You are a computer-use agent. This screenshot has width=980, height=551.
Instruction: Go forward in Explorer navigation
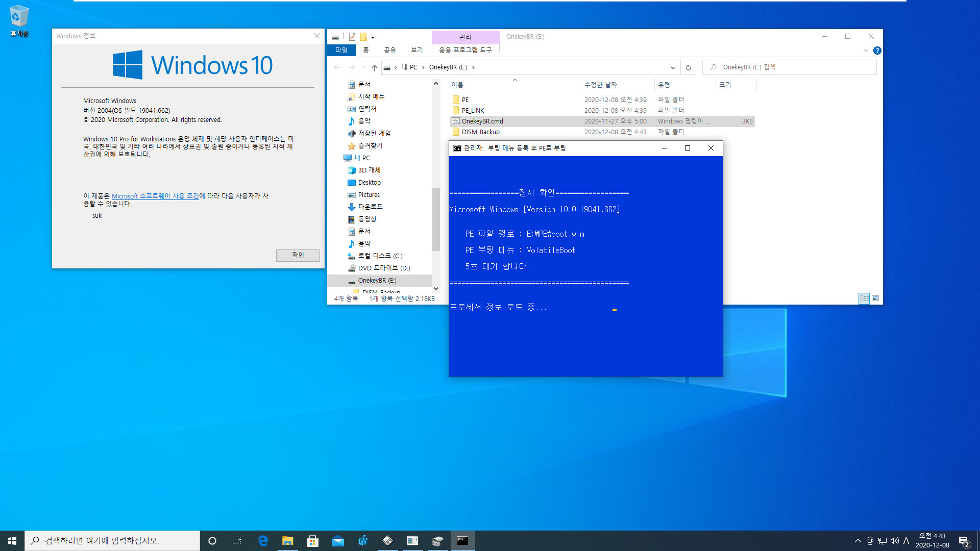tap(352, 67)
